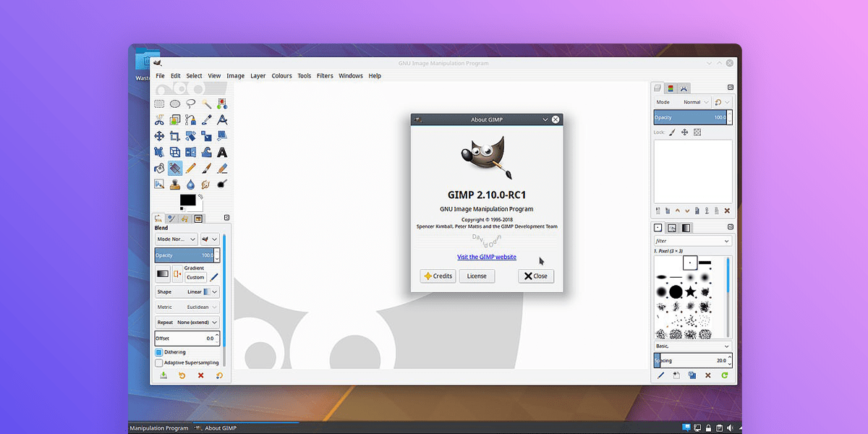Toggle the Dithering checkbox
The height and width of the screenshot is (434, 868).
click(x=159, y=352)
